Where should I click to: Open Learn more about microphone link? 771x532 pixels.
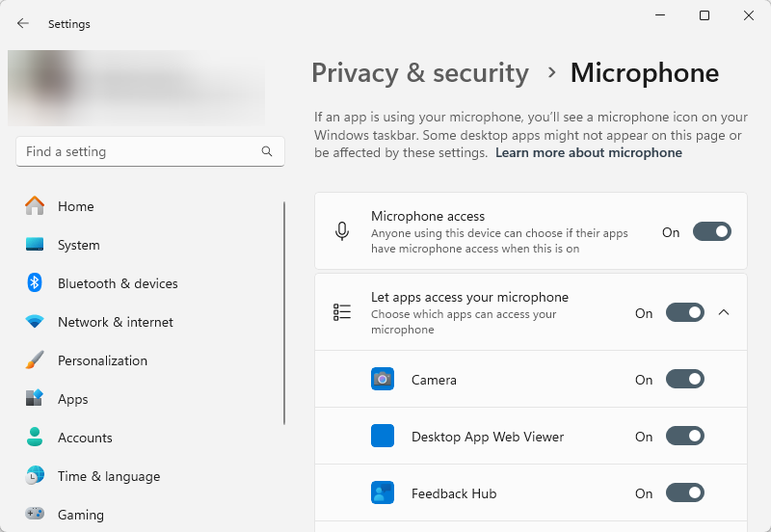click(x=588, y=153)
